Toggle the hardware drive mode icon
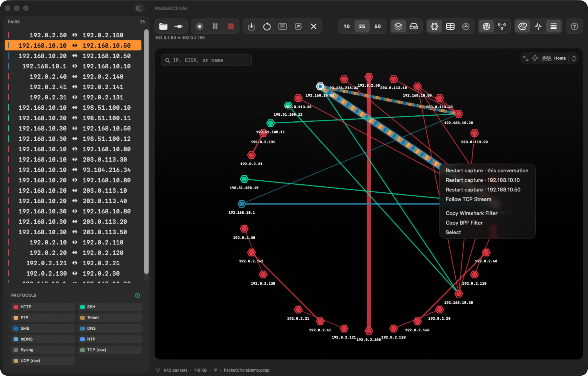The image size is (588, 376). (414, 26)
